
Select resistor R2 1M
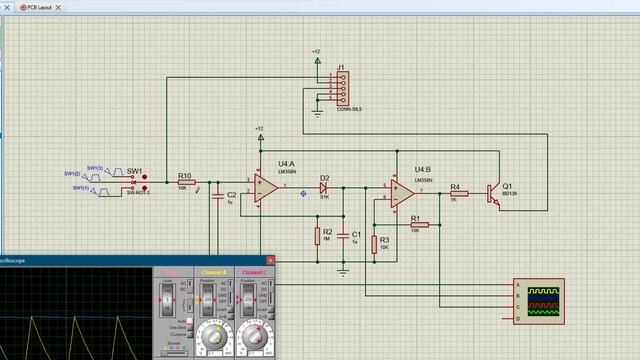pos(317,237)
